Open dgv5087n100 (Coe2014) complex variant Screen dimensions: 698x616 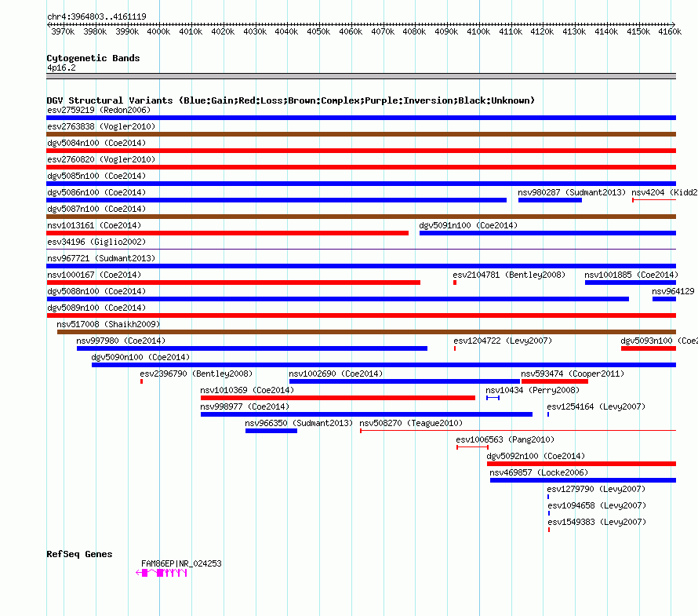tap(96, 209)
